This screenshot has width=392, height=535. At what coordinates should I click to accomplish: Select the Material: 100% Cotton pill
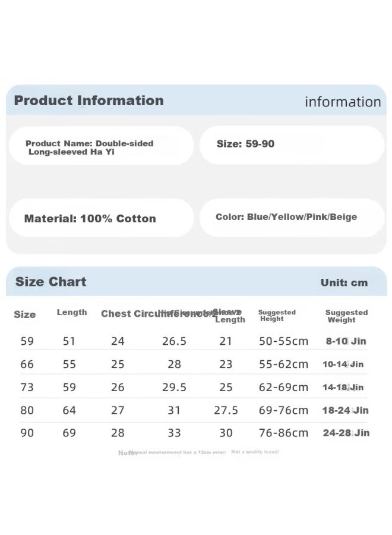[x=101, y=218]
